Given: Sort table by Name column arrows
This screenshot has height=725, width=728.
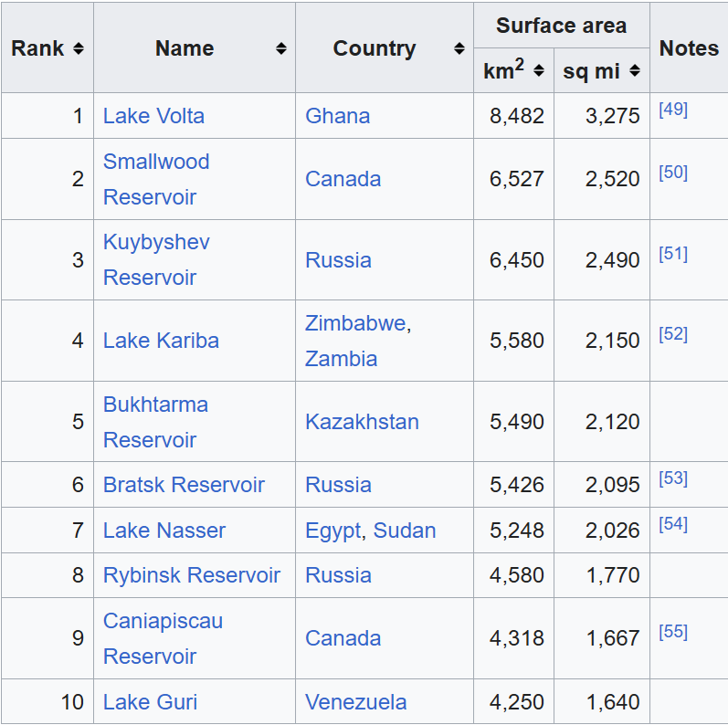Looking at the screenshot, I should [281, 48].
